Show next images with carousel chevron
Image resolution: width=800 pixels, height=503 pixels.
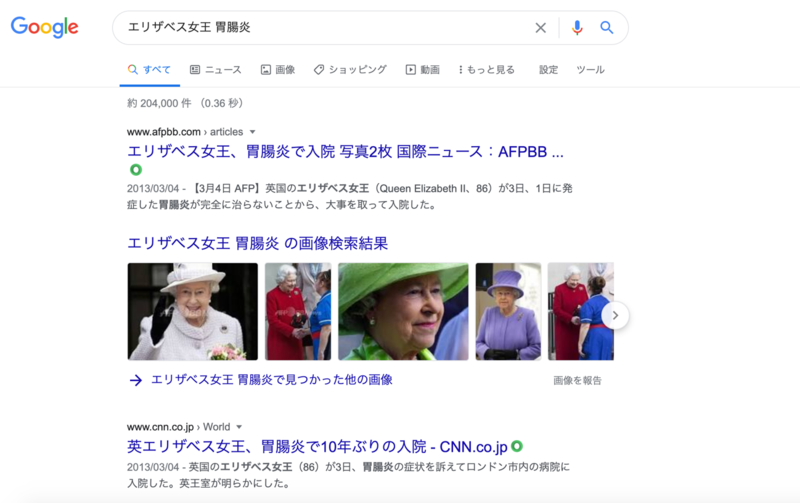pyautogui.click(x=615, y=315)
